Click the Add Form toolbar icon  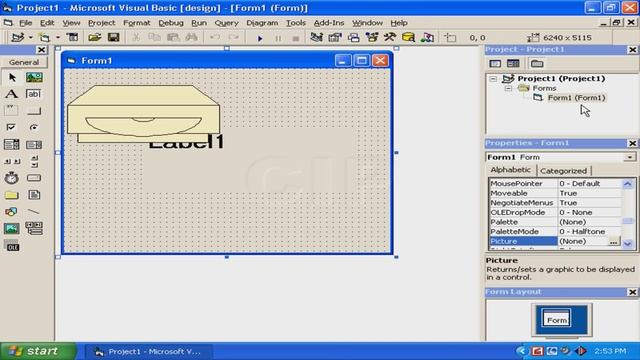tap(44, 38)
